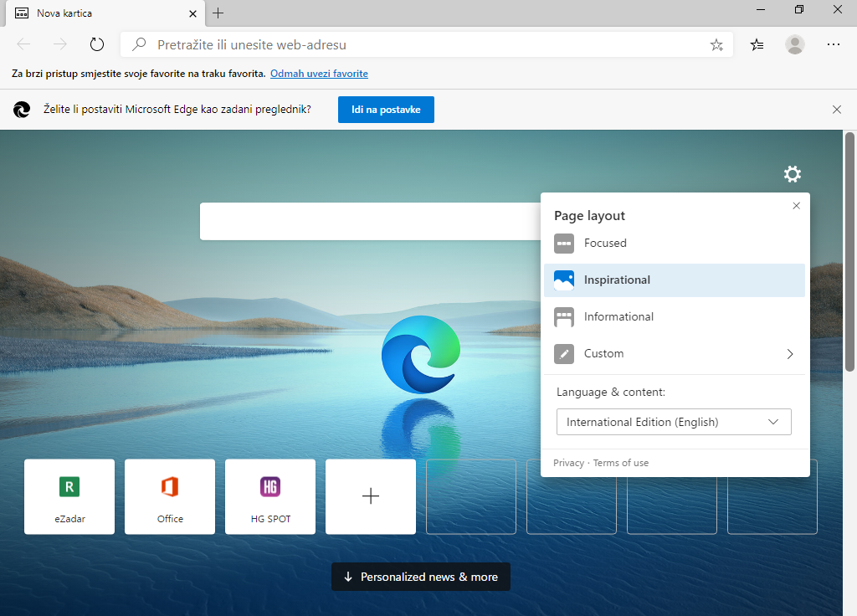Expand the Custom layout submenu

point(674,354)
